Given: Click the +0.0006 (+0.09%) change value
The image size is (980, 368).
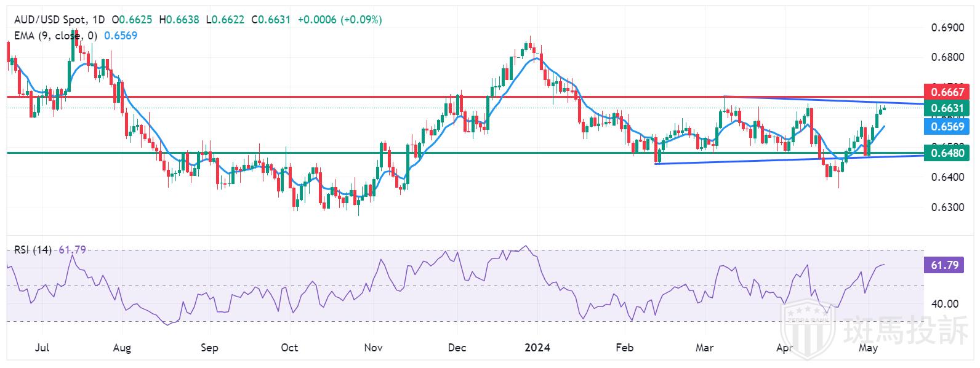Looking at the screenshot, I should coord(339,20).
